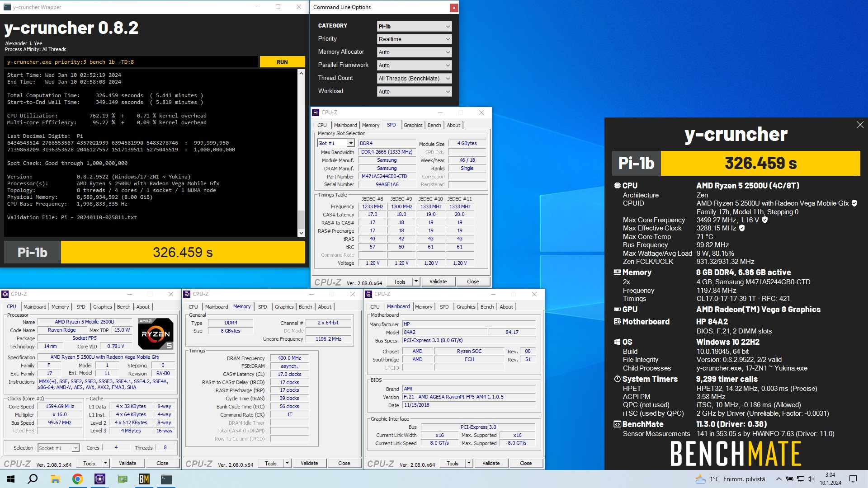Switch to Mainboard tab in SPD CPU-Z window
The height and width of the screenshot is (488, 868).
click(345, 125)
